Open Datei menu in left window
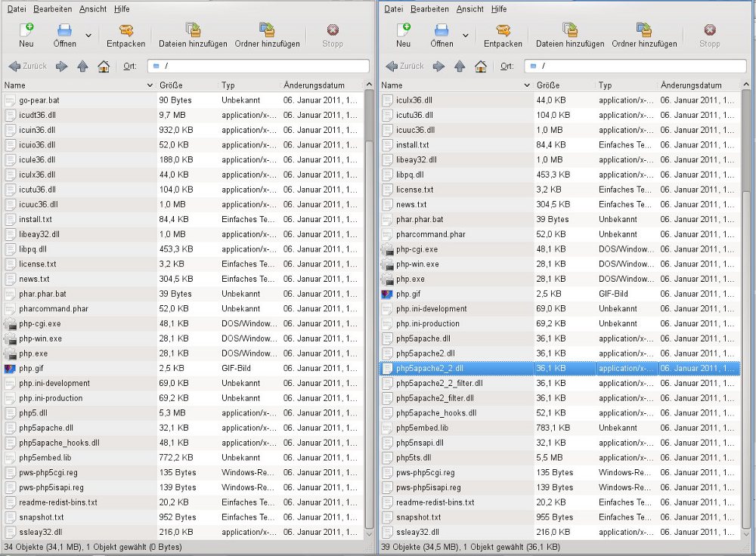 (17, 8)
